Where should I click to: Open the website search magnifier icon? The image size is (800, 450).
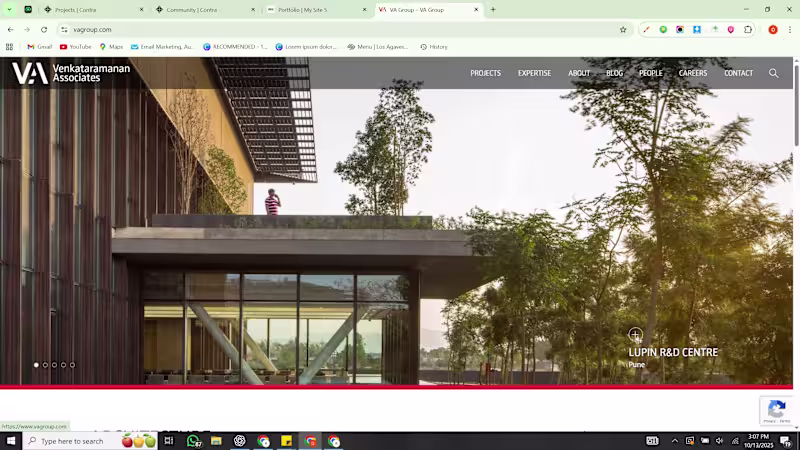coord(773,73)
